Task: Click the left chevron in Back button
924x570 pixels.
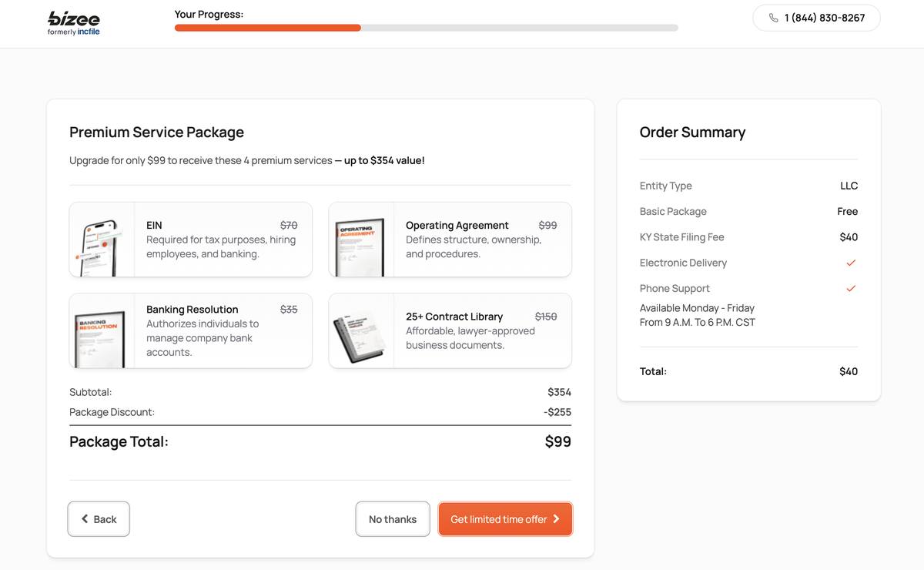Action: tap(85, 519)
